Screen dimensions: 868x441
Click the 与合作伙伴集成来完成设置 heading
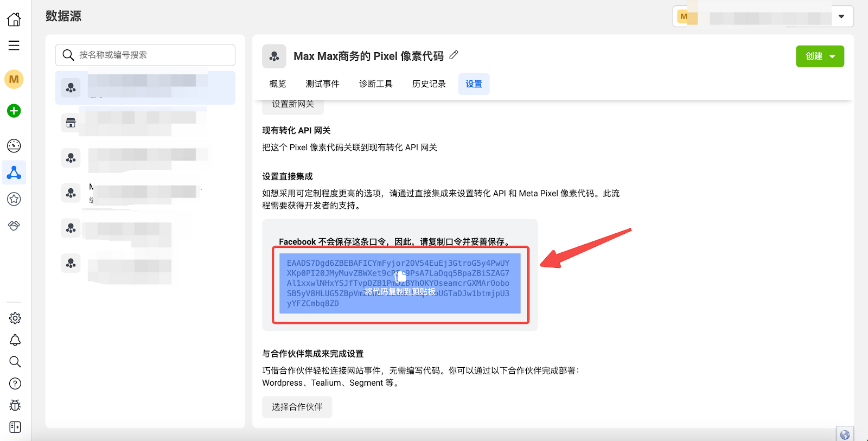click(x=313, y=354)
